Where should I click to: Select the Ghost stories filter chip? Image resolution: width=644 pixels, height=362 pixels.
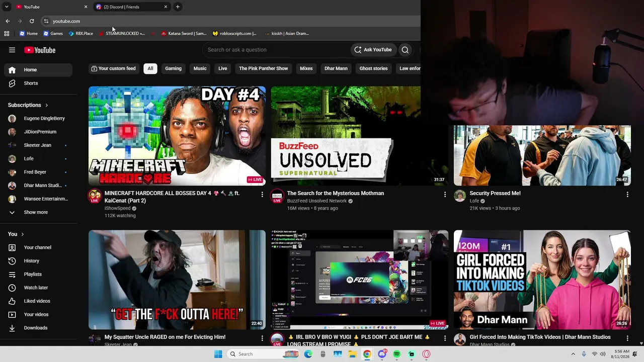click(373, 68)
